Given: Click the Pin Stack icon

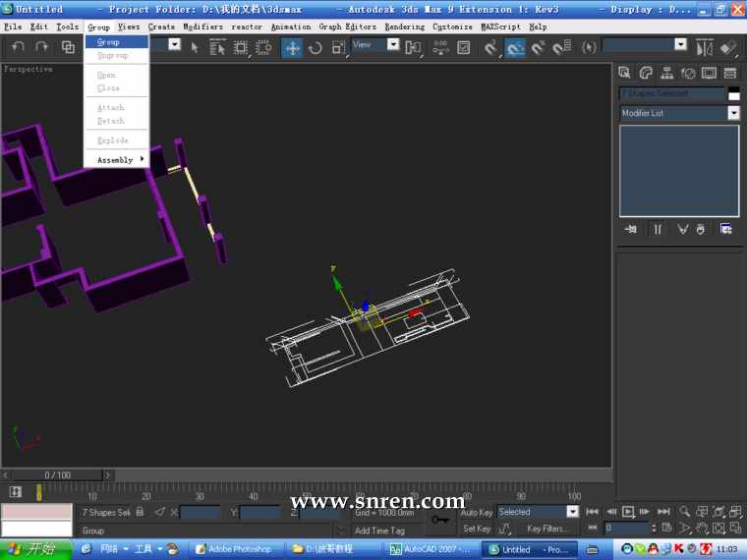Looking at the screenshot, I should (630, 229).
